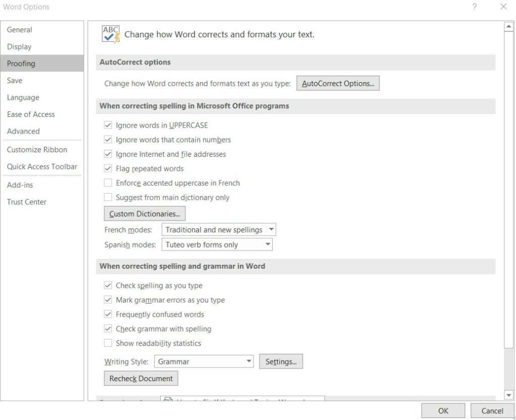Open the French modes dropdown
Image resolution: width=516 pixels, height=420 pixels.
pyautogui.click(x=271, y=229)
